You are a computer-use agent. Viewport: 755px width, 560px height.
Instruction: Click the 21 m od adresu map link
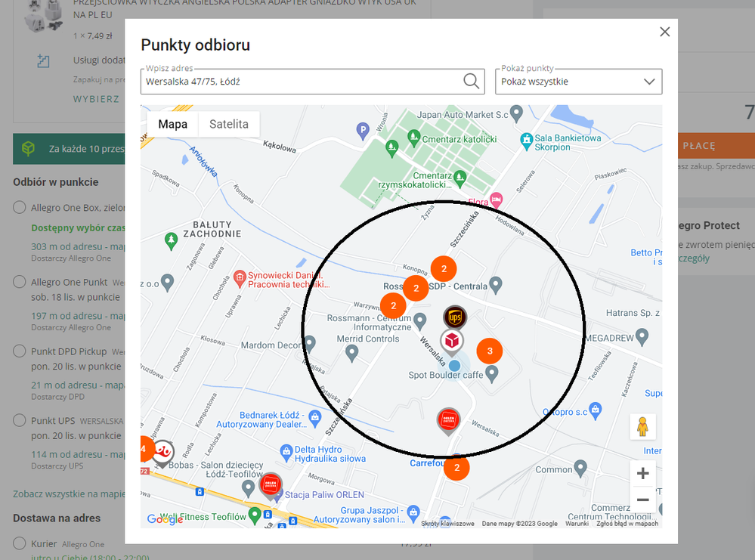tap(78, 385)
